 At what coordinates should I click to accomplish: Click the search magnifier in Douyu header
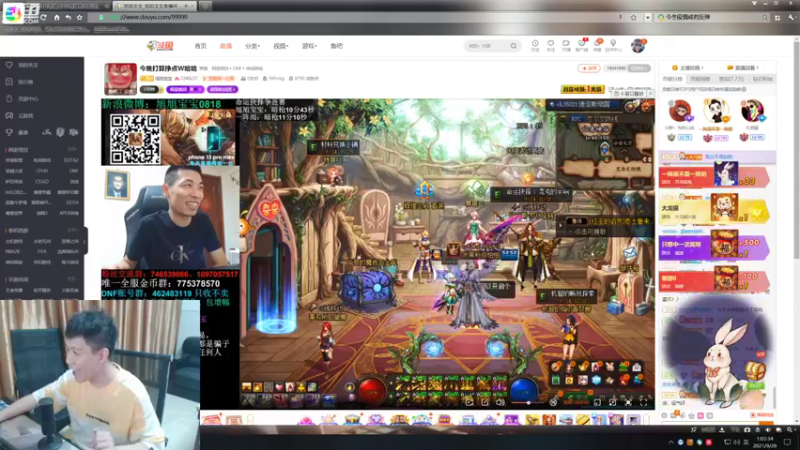pos(513,46)
